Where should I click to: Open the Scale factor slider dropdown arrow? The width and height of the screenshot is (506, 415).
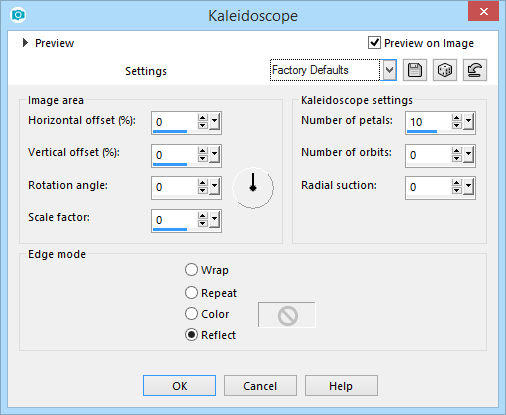tap(214, 220)
